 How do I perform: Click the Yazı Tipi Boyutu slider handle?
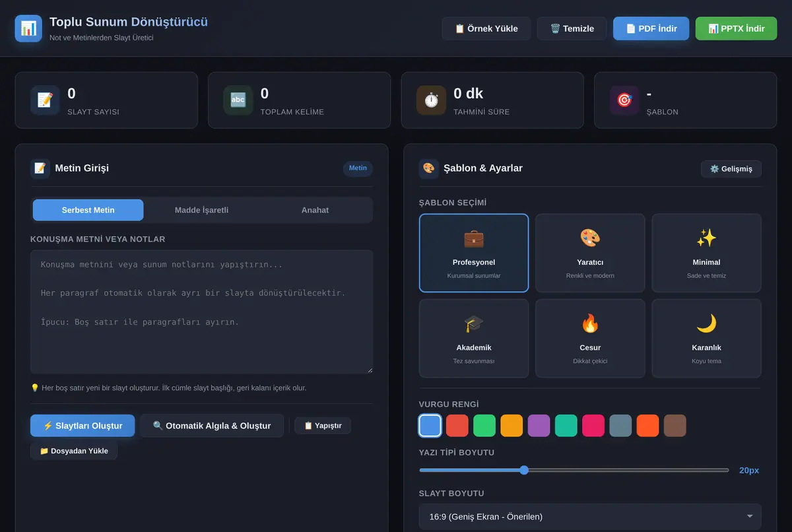pyautogui.click(x=524, y=470)
